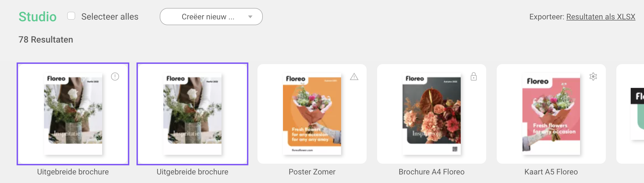The width and height of the screenshot is (644, 183).
Task: Open the Brochure A4 Floreo thumbnail
Action: coord(432,114)
